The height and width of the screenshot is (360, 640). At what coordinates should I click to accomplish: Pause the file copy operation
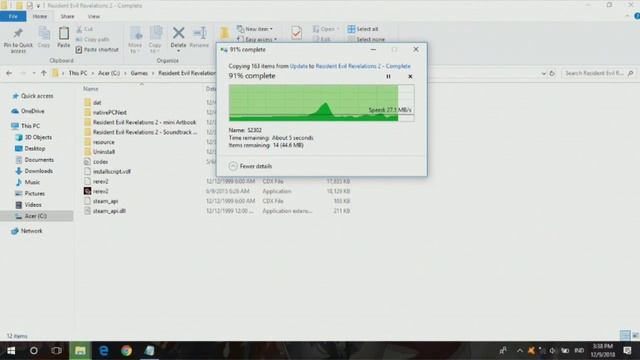click(x=388, y=76)
